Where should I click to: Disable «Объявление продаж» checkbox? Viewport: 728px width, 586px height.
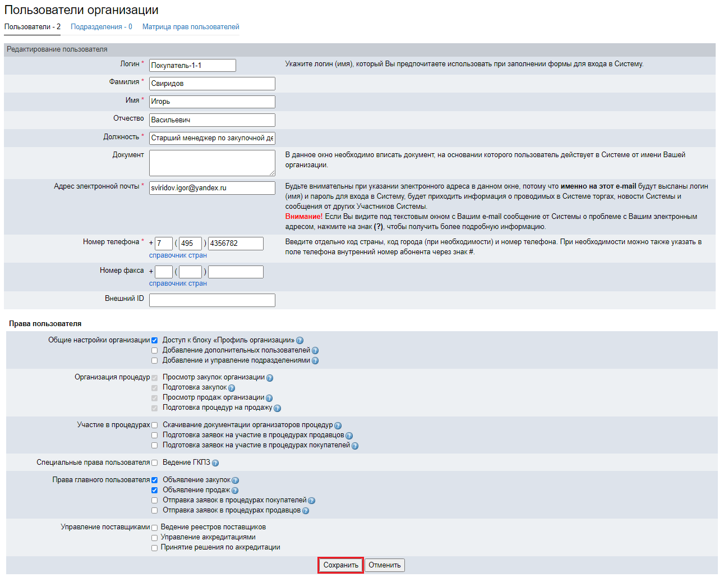pyautogui.click(x=155, y=490)
